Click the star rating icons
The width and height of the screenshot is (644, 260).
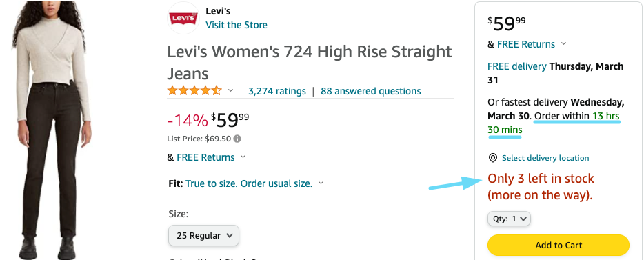(194, 91)
